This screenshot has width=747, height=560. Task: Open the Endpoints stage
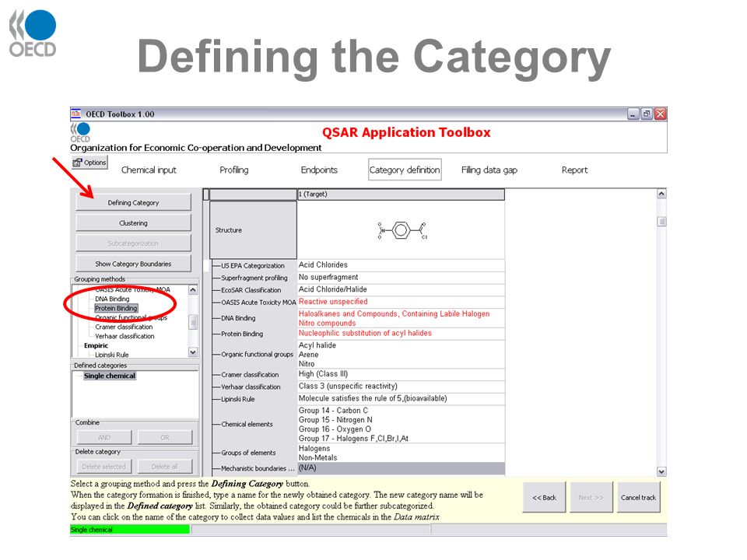pyautogui.click(x=319, y=170)
